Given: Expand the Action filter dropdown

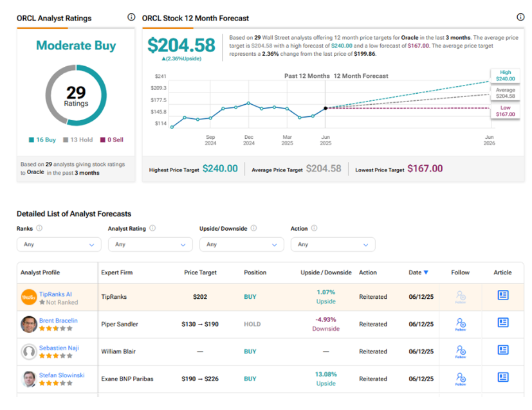Looking at the screenshot, I should point(333,244).
